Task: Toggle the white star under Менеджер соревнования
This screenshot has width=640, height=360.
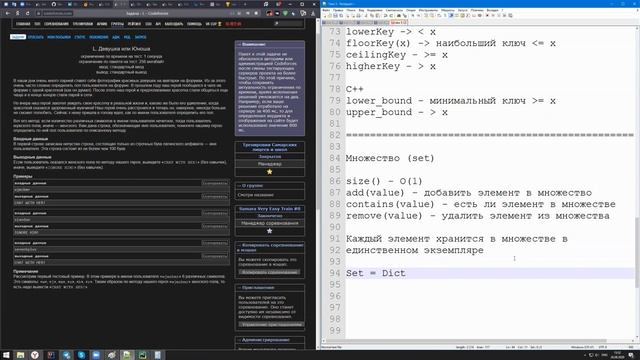Action: (269, 231)
